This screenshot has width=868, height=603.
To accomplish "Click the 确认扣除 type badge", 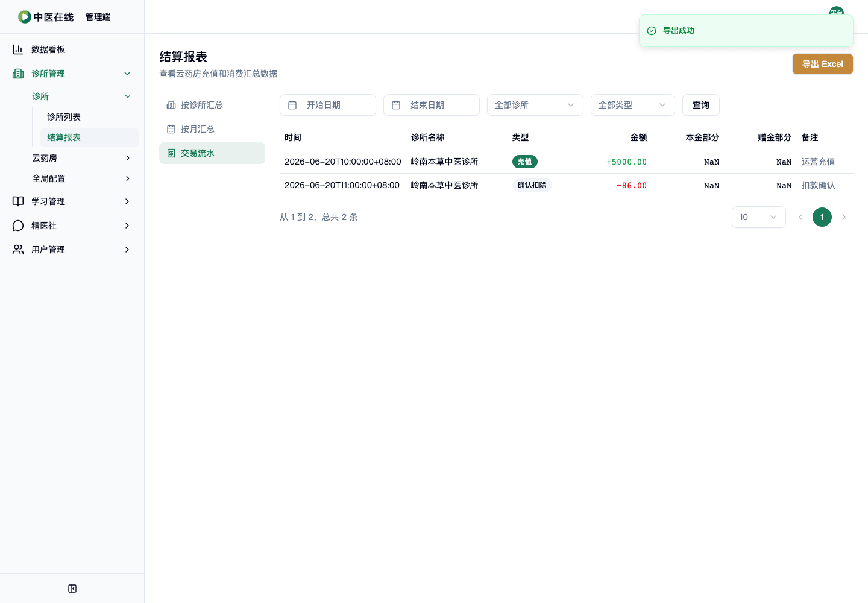I will [x=532, y=185].
